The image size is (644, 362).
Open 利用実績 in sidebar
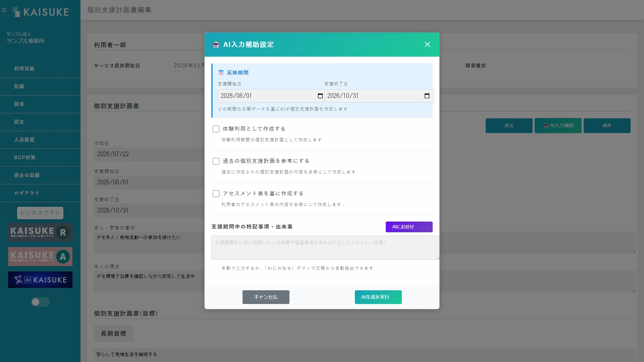[40, 69]
